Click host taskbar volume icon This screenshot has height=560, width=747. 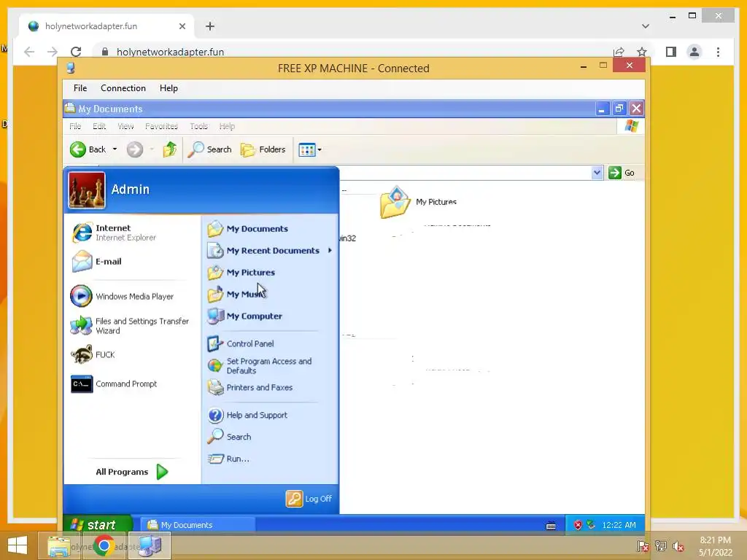pyautogui.click(x=678, y=546)
